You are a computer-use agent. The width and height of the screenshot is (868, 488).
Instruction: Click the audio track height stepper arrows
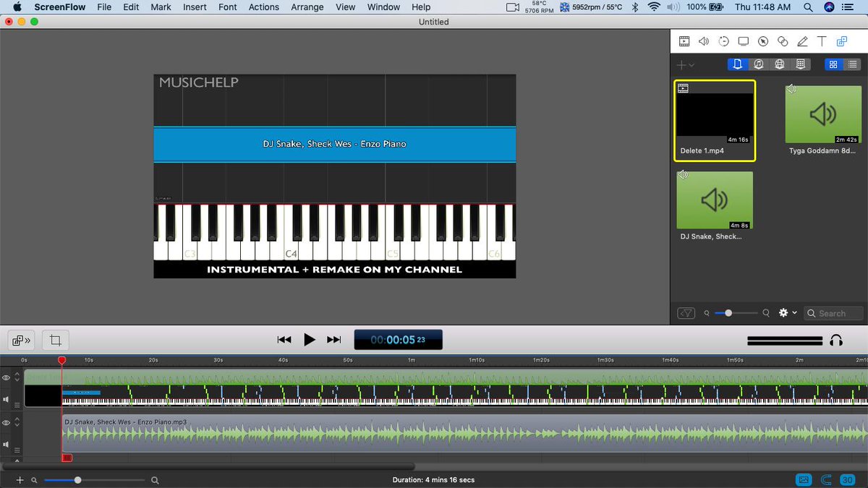pos(17,423)
